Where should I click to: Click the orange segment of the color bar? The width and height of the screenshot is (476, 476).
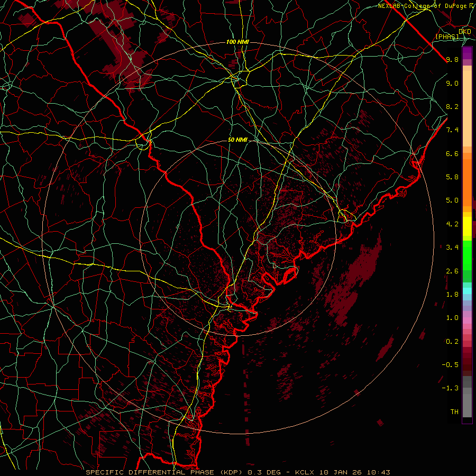point(467,183)
